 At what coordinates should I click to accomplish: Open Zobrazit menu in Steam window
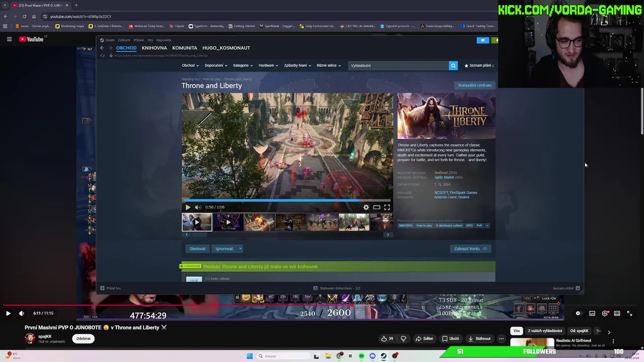pyautogui.click(x=124, y=40)
